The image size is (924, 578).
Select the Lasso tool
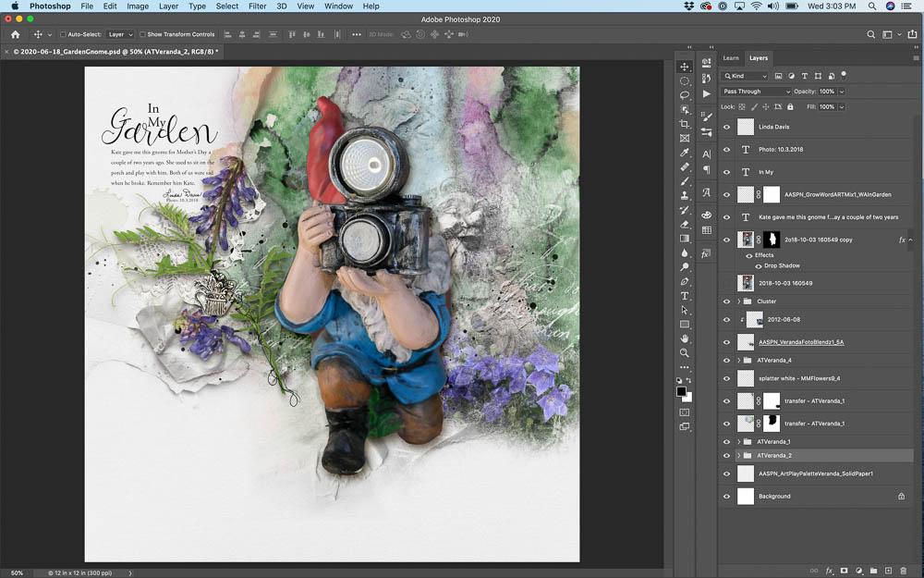tap(684, 95)
